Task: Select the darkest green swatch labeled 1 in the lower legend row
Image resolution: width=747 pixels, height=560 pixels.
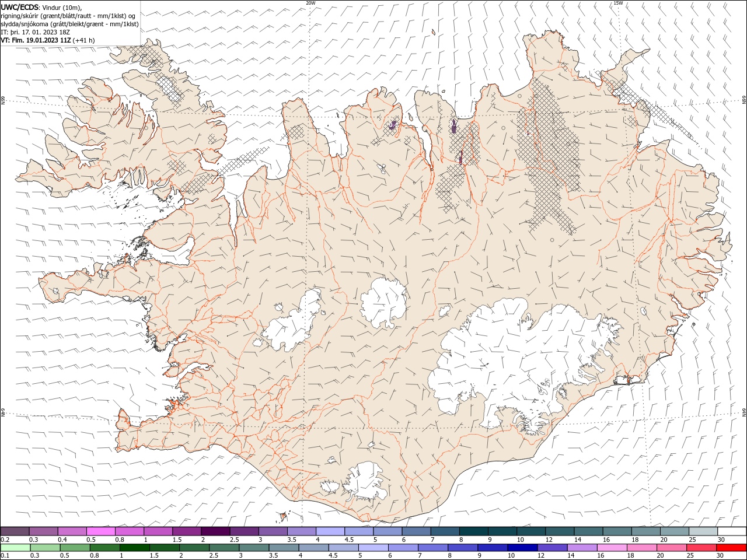Action: pos(135,548)
